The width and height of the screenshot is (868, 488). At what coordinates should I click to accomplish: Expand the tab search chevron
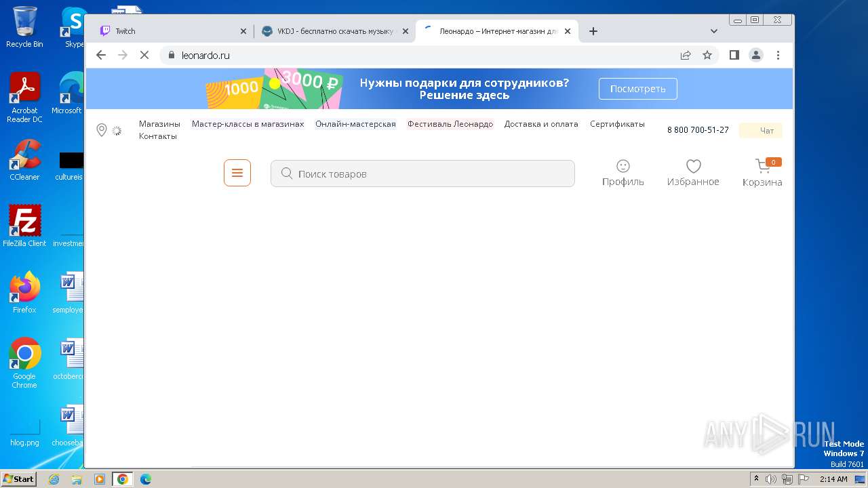(x=714, y=31)
